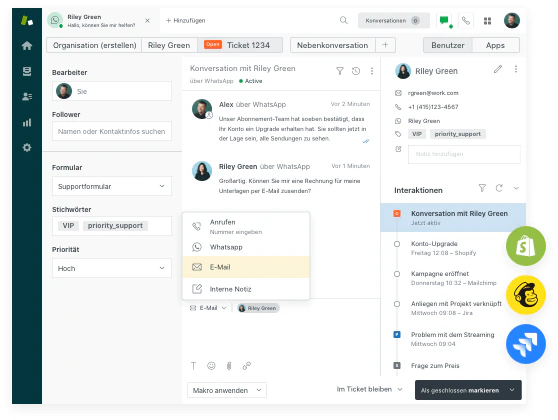
Task: Click the emoji icon in composer
Action: click(x=211, y=366)
